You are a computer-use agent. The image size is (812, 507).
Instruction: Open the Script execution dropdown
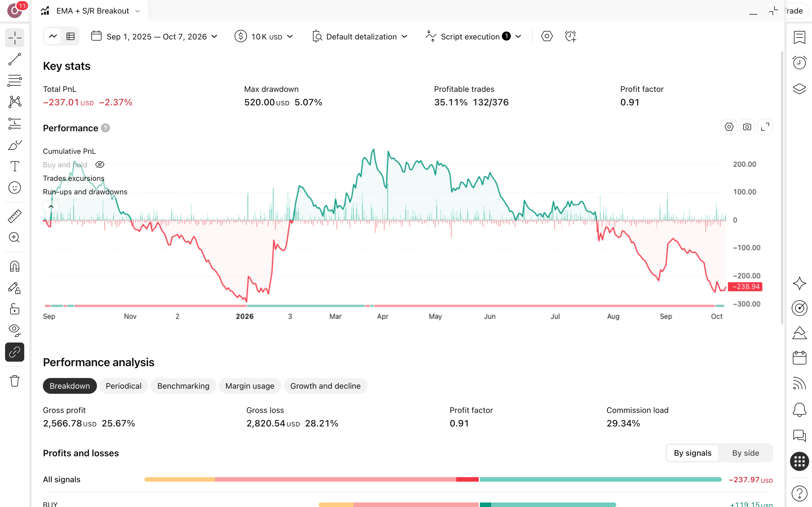(x=473, y=37)
